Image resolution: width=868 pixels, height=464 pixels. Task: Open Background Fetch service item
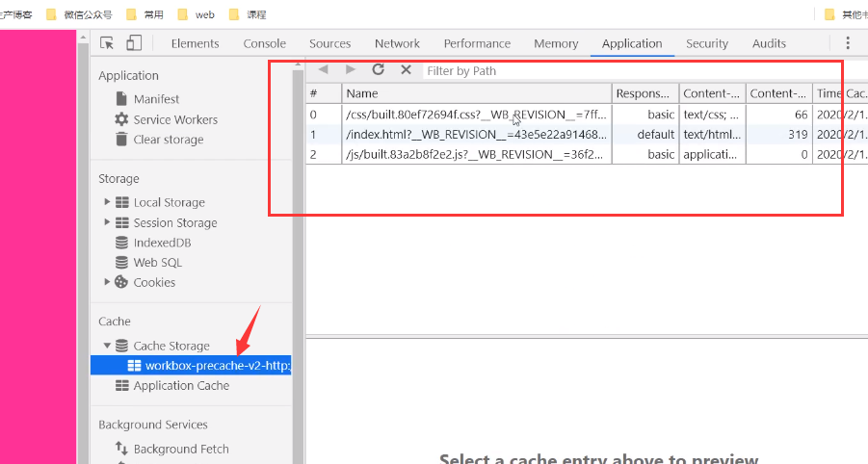click(x=181, y=449)
